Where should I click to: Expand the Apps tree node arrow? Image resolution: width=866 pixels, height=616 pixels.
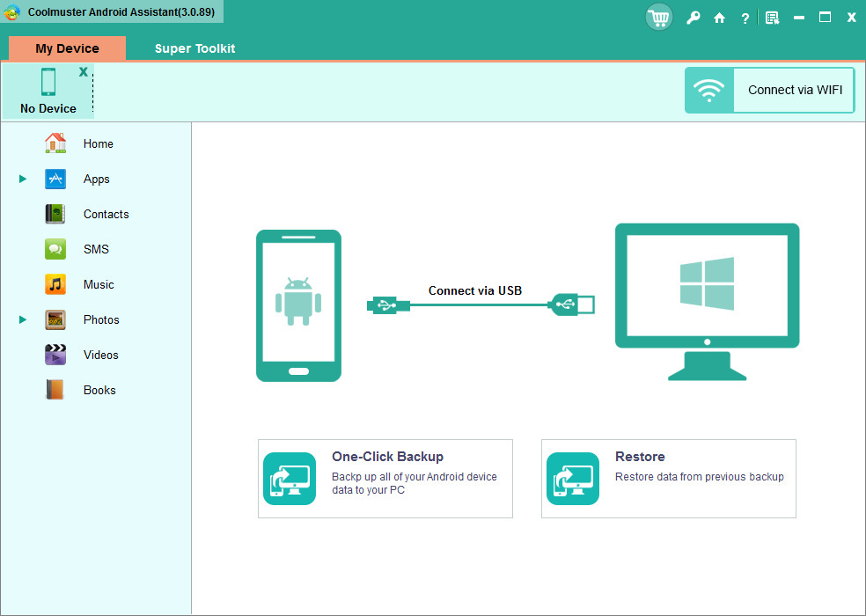click(x=23, y=179)
